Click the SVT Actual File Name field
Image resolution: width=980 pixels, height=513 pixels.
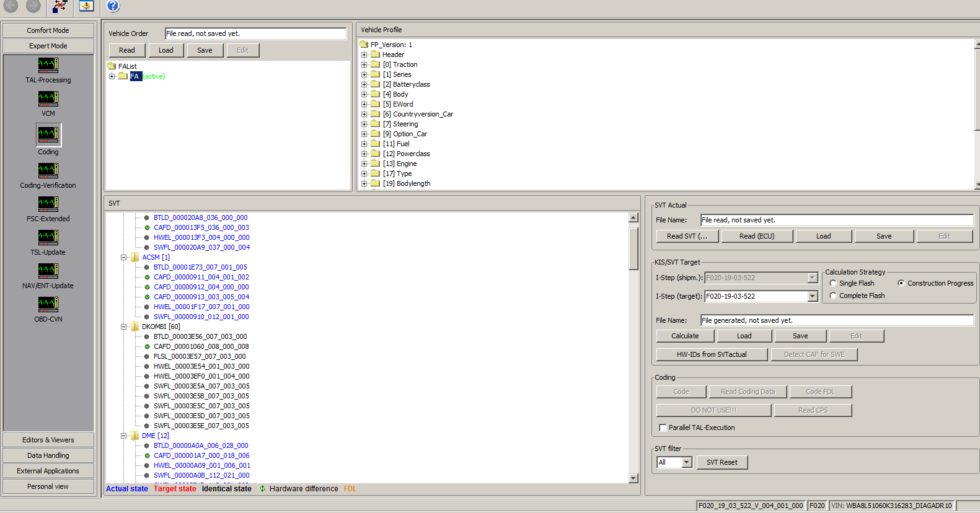[837, 220]
